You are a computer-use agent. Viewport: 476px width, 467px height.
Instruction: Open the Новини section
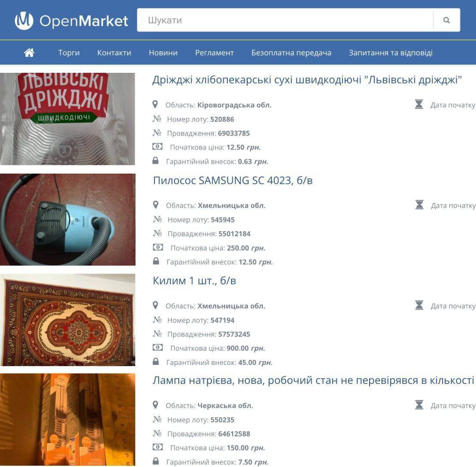coord(163,53)
